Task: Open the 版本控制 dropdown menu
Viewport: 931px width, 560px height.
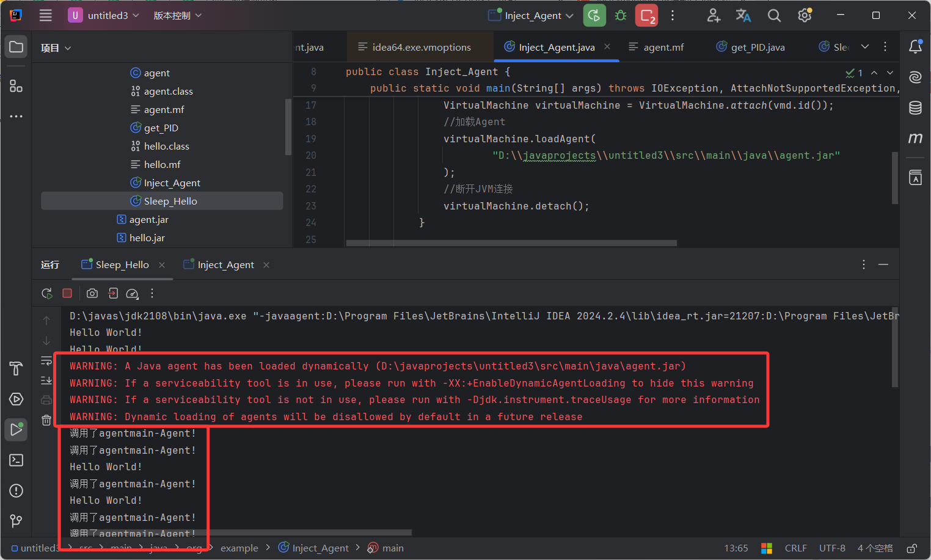Action: coord(177,15)
